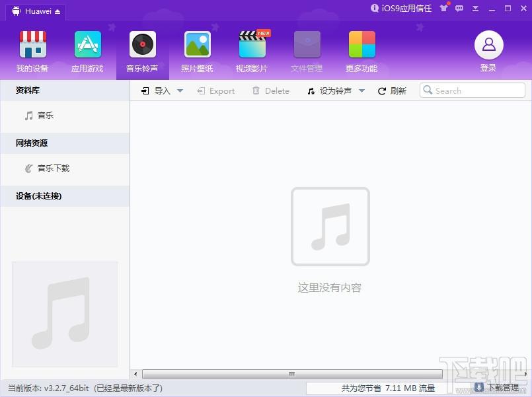Expand the 设为铃声 dropdown arrow
The image size is (532, 397).
point(361,91)
